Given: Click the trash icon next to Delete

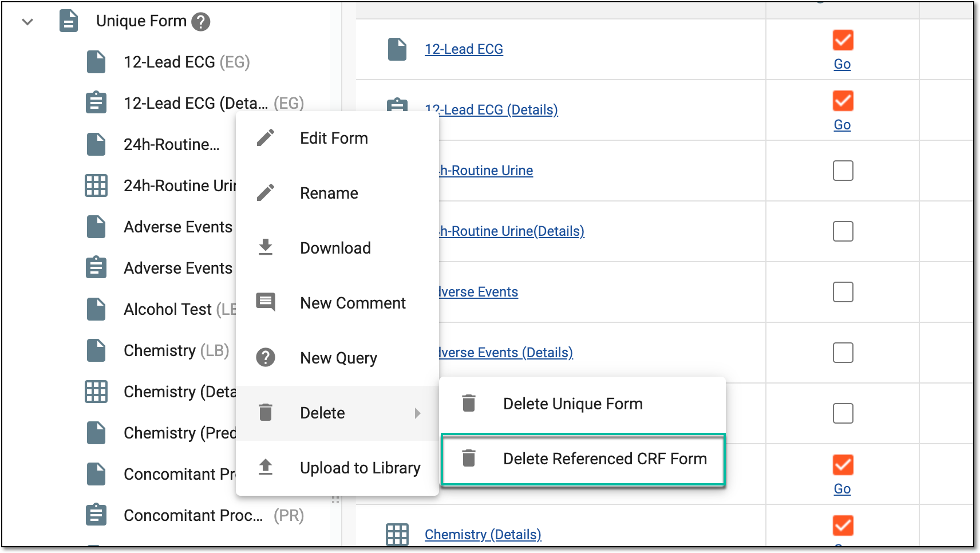Looking at the screenshot, I should 266,412.
